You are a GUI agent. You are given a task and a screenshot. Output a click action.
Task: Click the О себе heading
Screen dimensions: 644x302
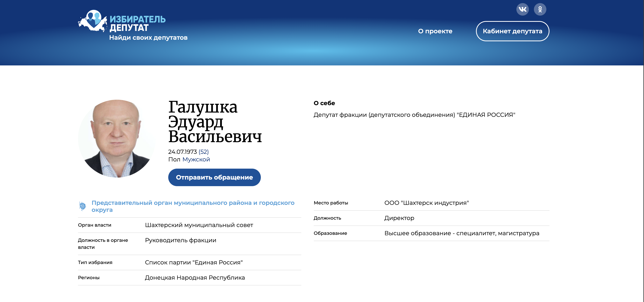point(324,103)
